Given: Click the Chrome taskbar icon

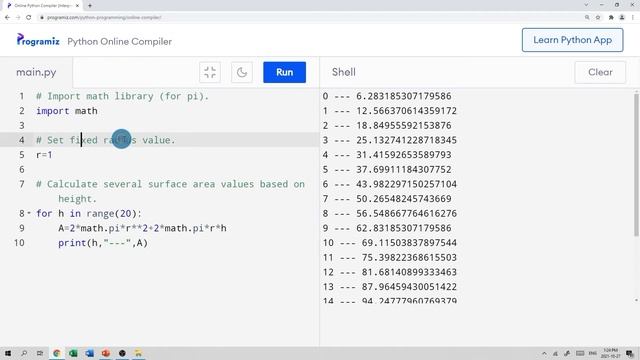Looking at the screenshot, I should [x=57, y=353].
